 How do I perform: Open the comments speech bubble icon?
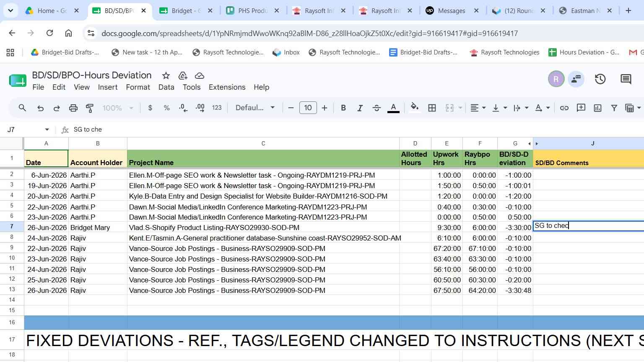click(x=626, y=79)
